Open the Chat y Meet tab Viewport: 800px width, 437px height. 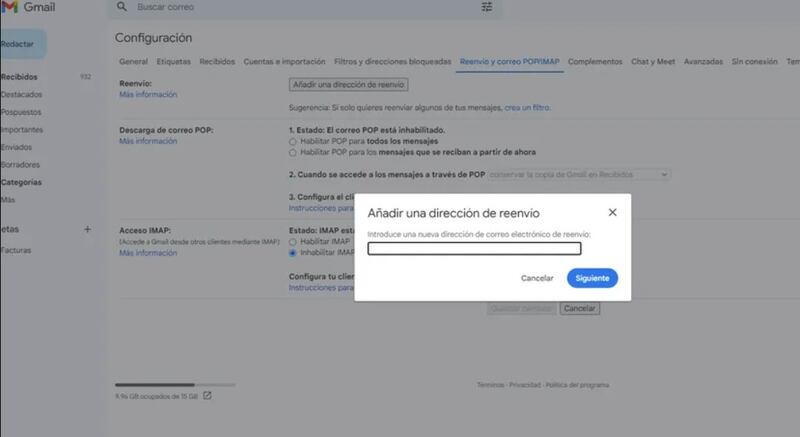click(x=653, y=61)
